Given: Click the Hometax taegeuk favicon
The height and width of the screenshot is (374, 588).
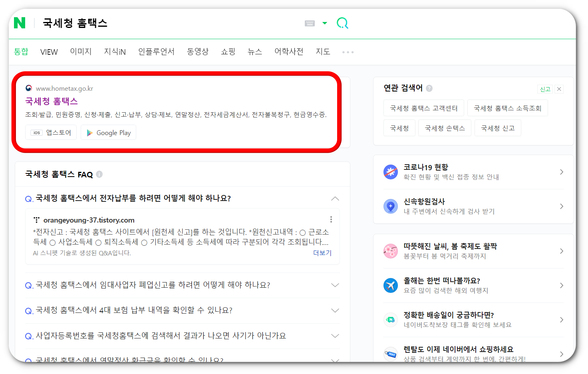Looking at the screenshot, I should click(28, 88).
